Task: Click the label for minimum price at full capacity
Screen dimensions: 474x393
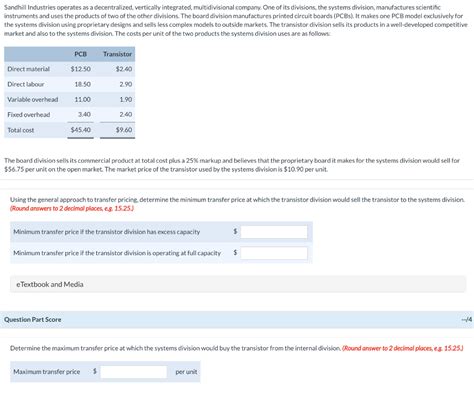Action: pos(117,253)
